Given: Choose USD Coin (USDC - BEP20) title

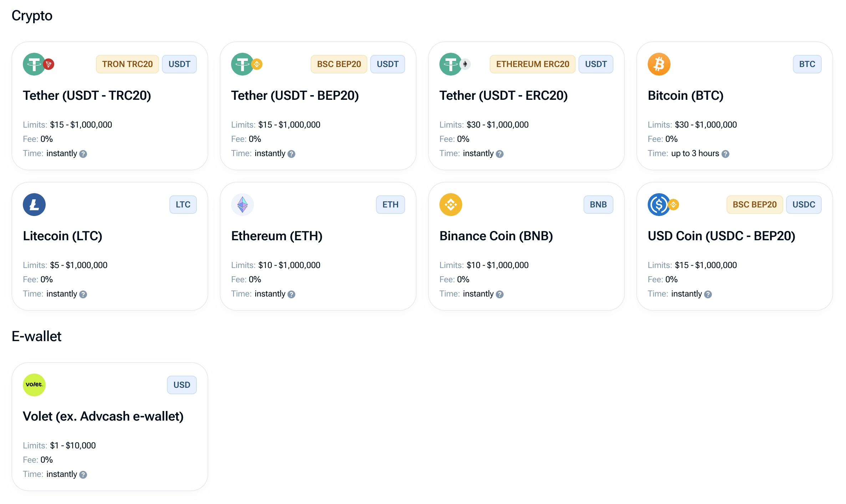Looking at the screenshot, I should (x=722, y=236).
